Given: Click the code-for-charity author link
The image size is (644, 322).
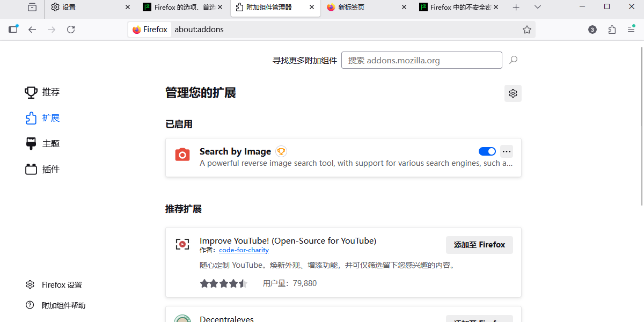Looking at the screenshot, I should coord(244,250).
